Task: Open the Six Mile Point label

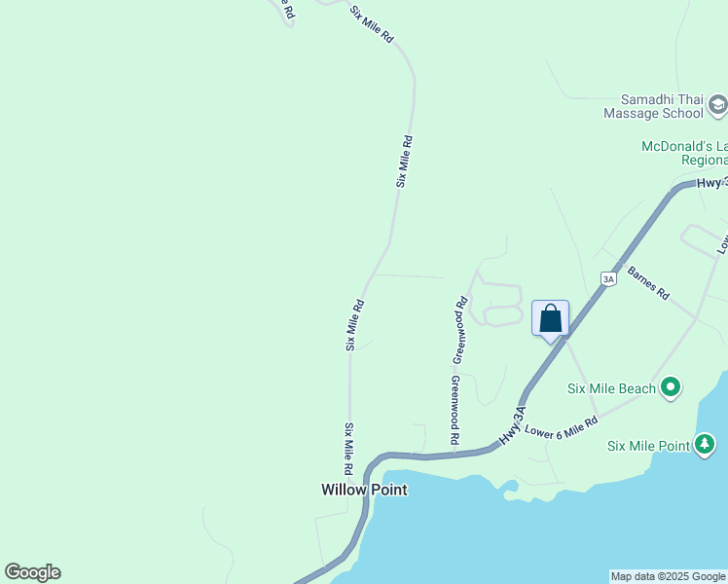Action: [x=648, y=446]
